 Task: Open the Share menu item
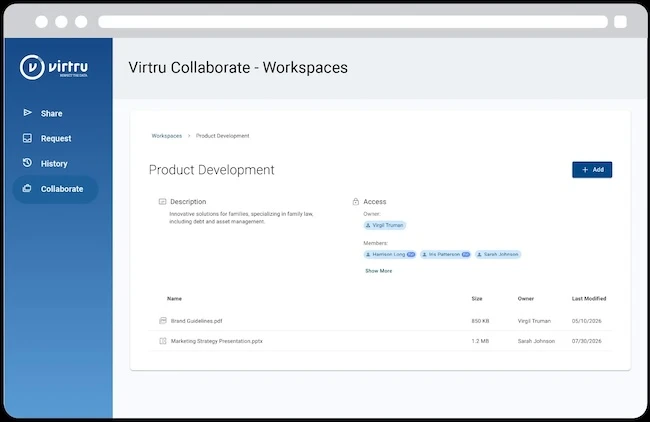(x=51, y=113)
